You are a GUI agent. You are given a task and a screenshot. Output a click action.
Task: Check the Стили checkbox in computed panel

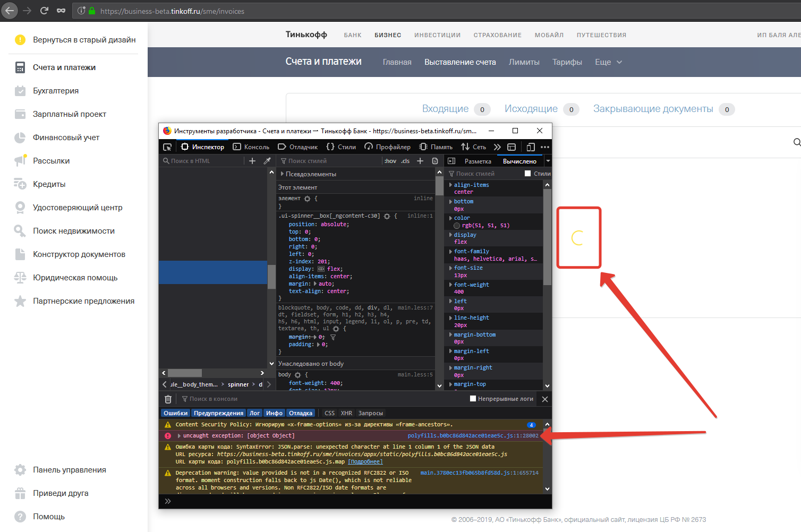(527, 174)
